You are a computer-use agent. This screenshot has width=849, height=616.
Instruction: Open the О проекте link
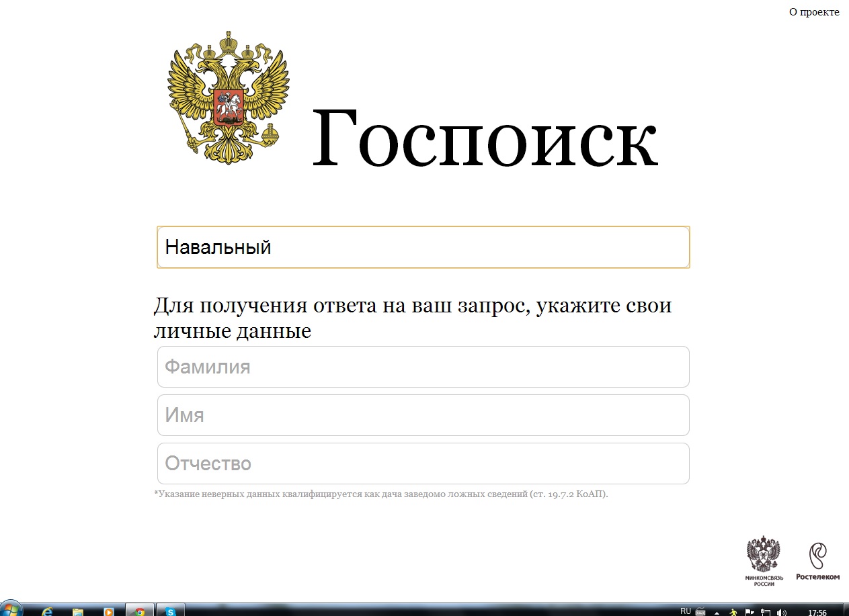[x=814, y=11]
